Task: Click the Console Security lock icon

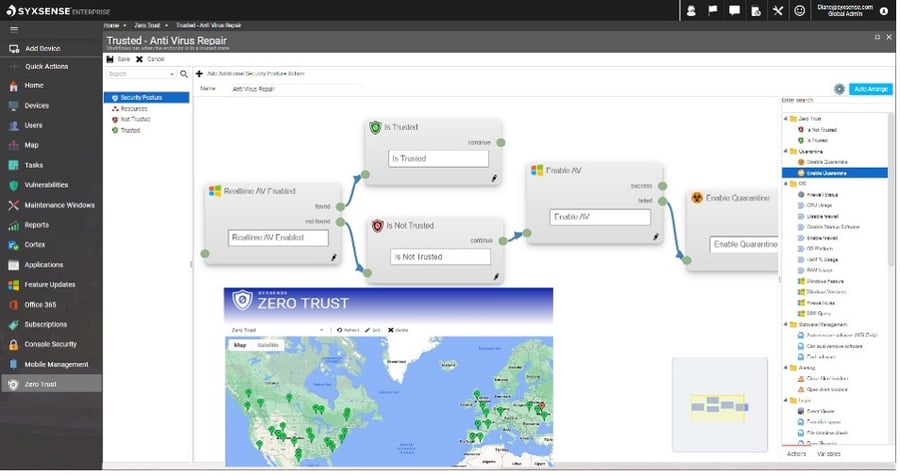Action: tap(13, 345)
